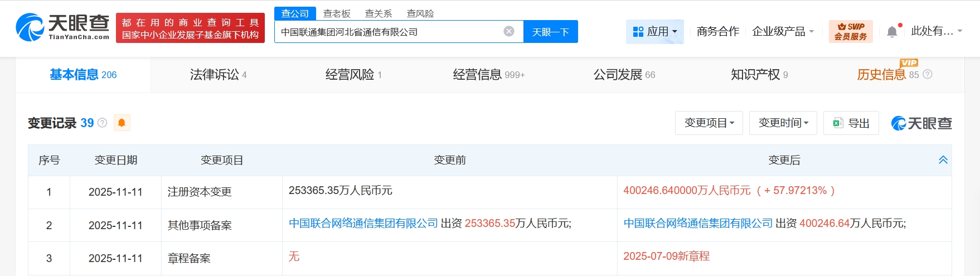Clear the search box with X icon
Screen dimensions: 980x276
(508, 31)
